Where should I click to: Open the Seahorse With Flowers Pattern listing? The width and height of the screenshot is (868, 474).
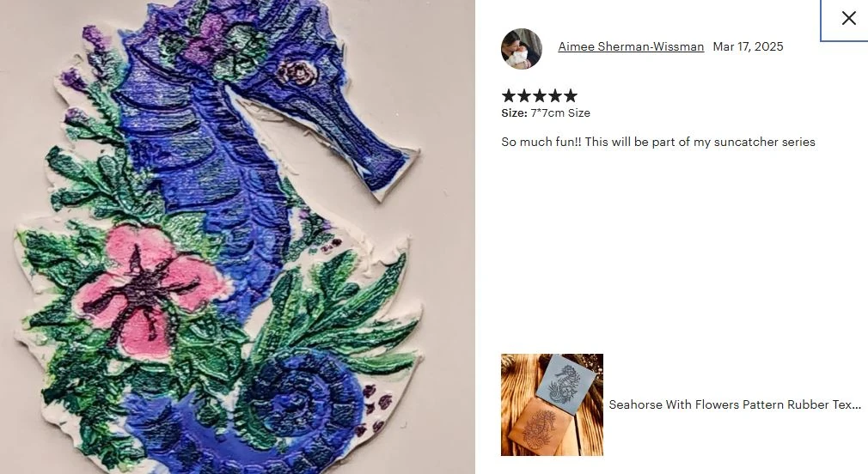(x=735, y=404)
